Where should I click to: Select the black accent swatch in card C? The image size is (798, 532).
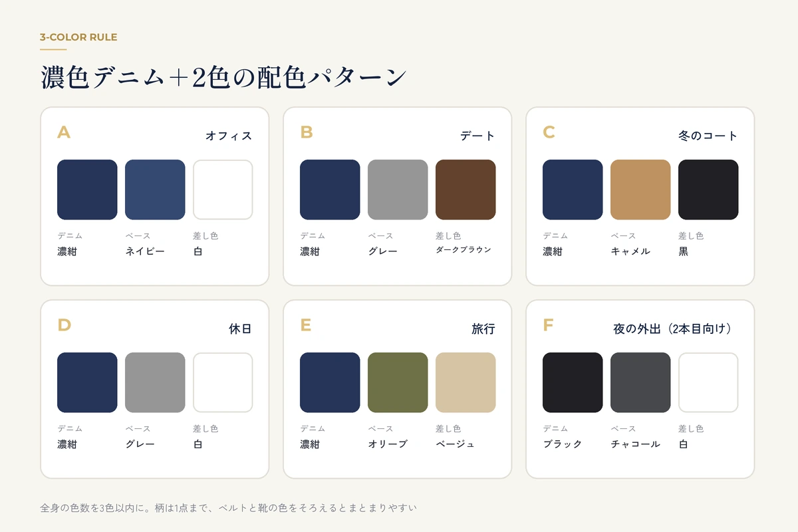[x=708, y=190]
